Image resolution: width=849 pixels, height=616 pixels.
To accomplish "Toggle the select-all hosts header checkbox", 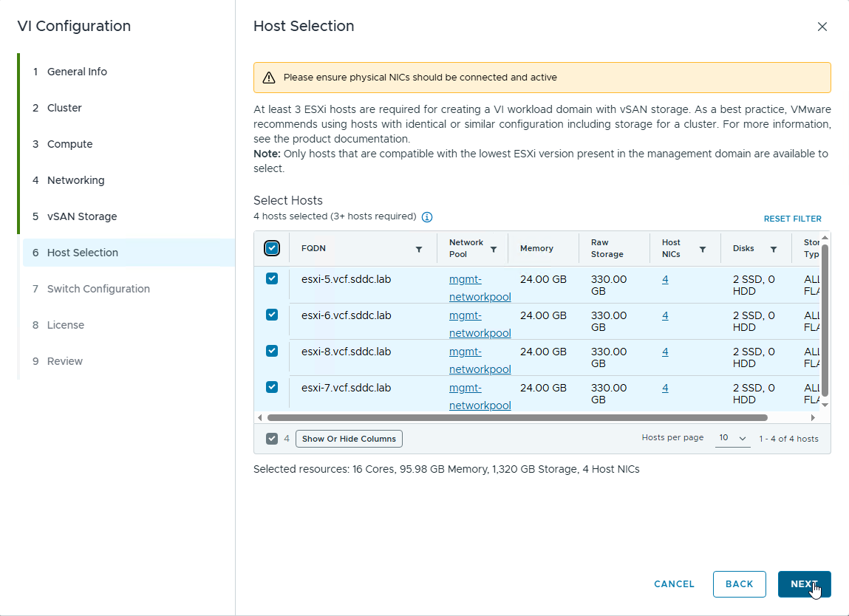I will coord(272,248).
